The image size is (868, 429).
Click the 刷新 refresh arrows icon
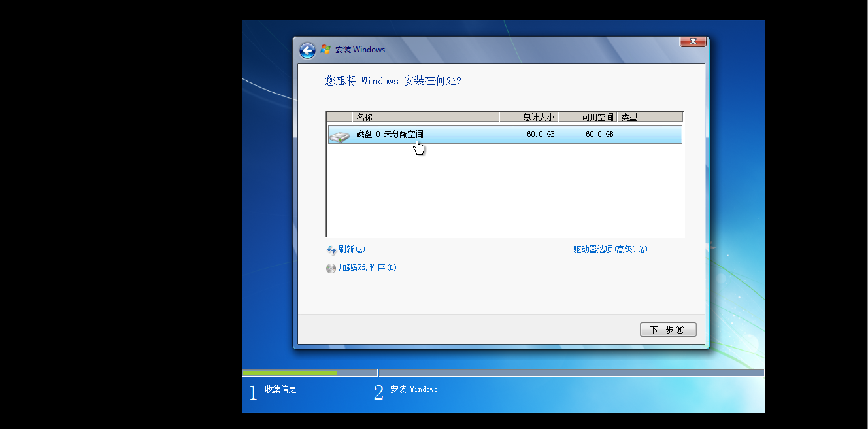(331, 250)
